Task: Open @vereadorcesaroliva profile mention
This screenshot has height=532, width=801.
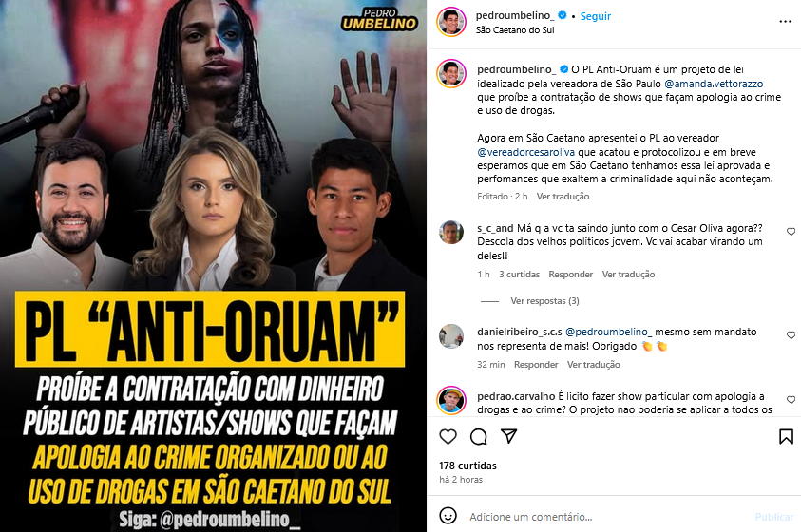Action: [x=525, y=152]
